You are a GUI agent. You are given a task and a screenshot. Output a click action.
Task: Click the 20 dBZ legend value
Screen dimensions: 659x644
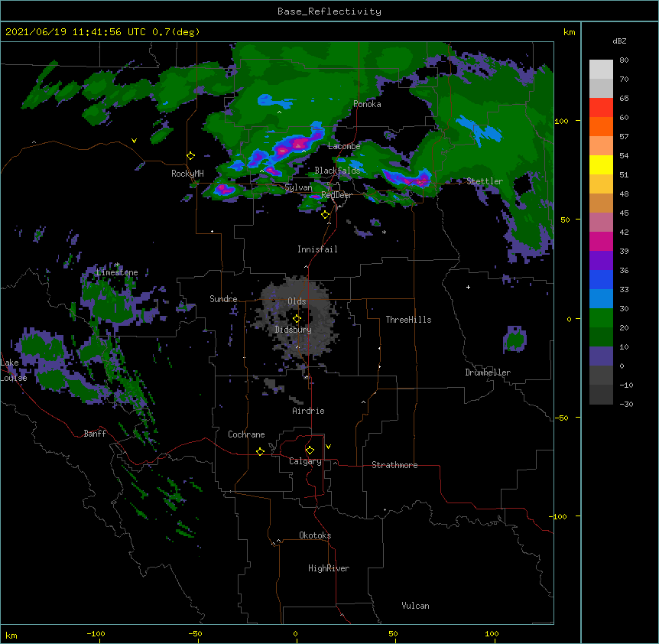pyautogui.click(x=624, y=328)
